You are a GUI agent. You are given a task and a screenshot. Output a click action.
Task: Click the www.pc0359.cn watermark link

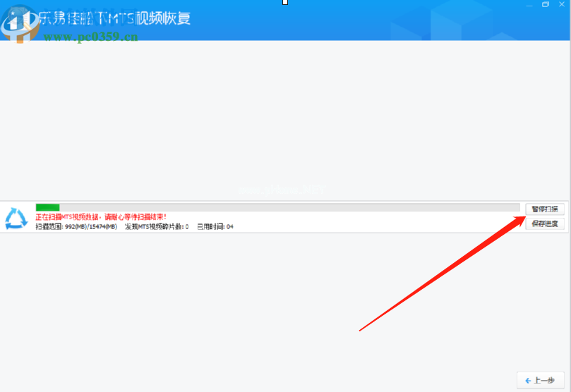90,36
